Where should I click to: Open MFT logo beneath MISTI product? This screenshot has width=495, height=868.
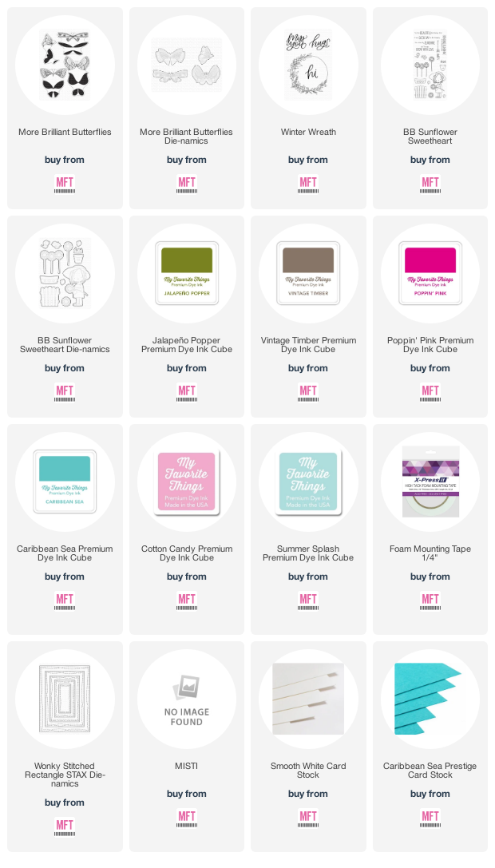point(187,818)
